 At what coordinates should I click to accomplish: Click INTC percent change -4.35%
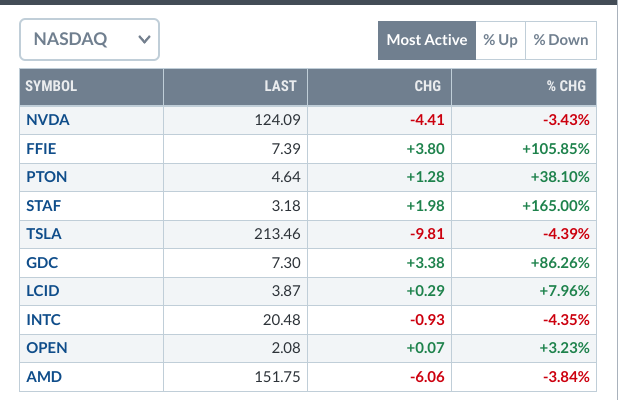tap(566, 320)
